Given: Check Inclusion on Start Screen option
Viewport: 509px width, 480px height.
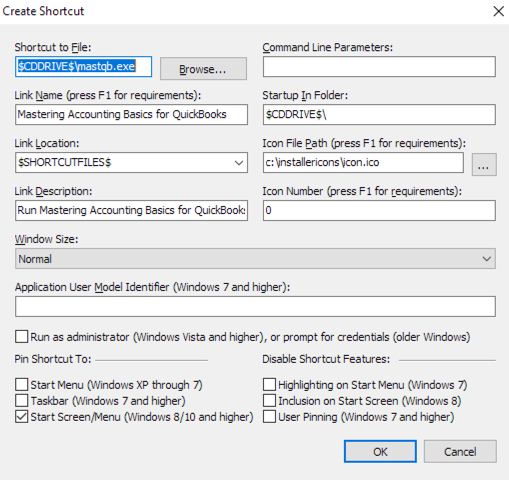Looking at the screenshot, I should pyautogui.click(x=269, y=401).
